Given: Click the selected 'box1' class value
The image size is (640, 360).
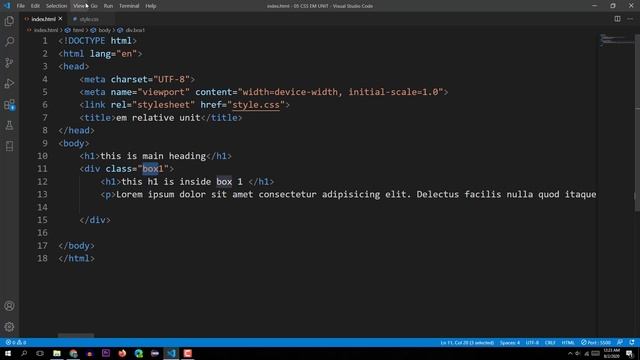Looking at the screenshot, I should coord(153,169).
